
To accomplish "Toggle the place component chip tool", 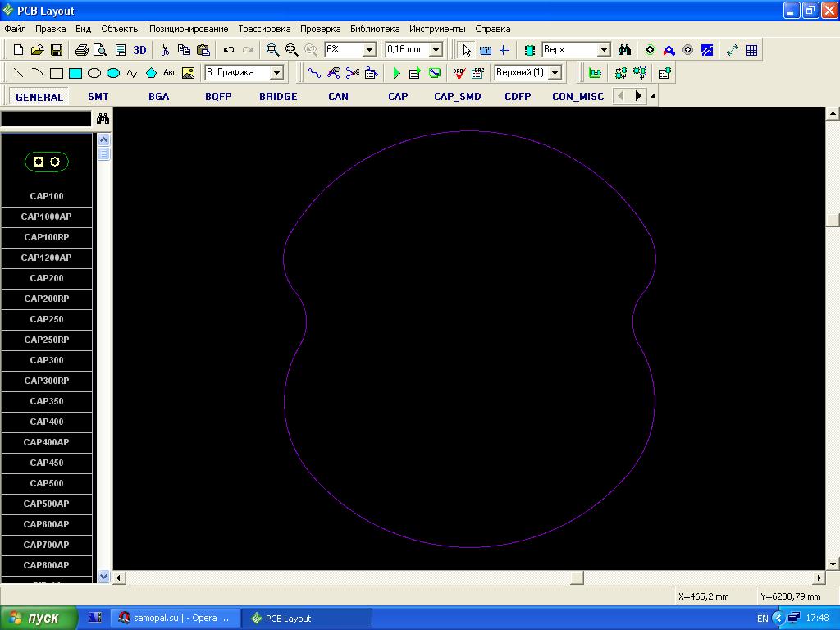I will pyautogui.click(x=530, y=50).
